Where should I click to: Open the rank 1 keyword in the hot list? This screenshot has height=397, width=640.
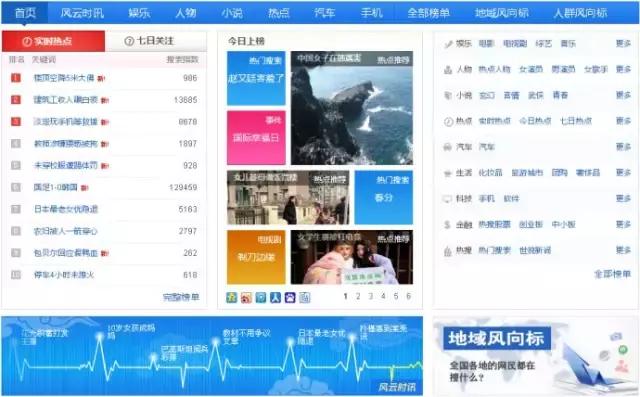tap(64, 78)
